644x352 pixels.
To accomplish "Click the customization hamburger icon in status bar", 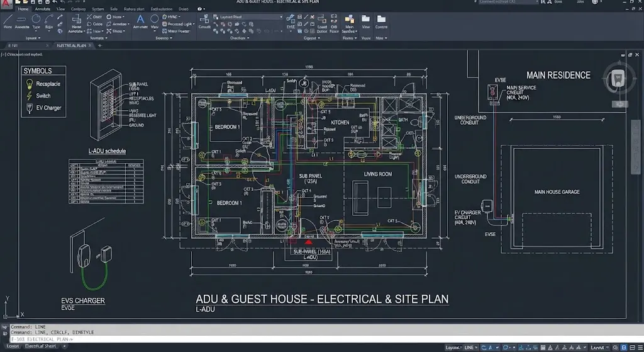I will 640,348.
